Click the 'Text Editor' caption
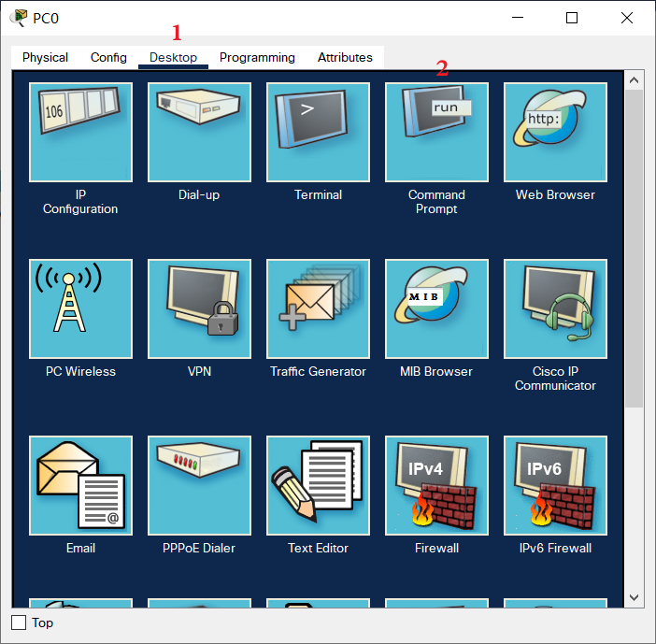Screen dimensions: 656x644 pos(318,548)
